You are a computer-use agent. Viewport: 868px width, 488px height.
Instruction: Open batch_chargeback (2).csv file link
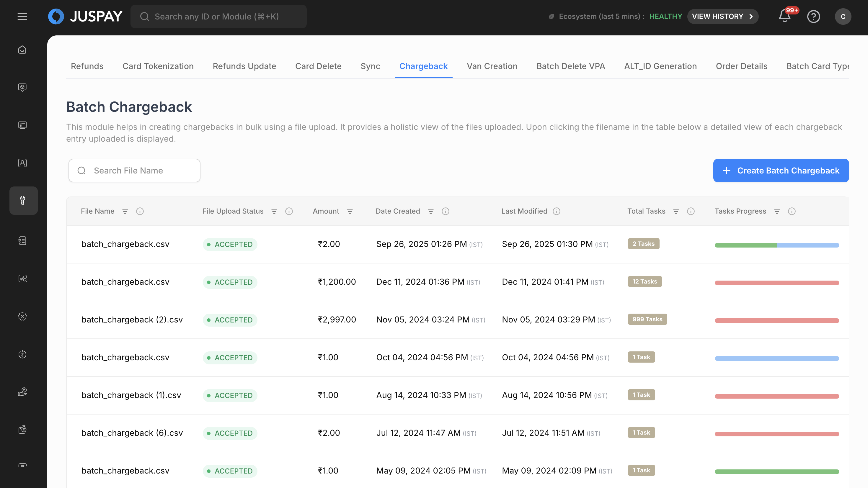click(x=132, y=320)
